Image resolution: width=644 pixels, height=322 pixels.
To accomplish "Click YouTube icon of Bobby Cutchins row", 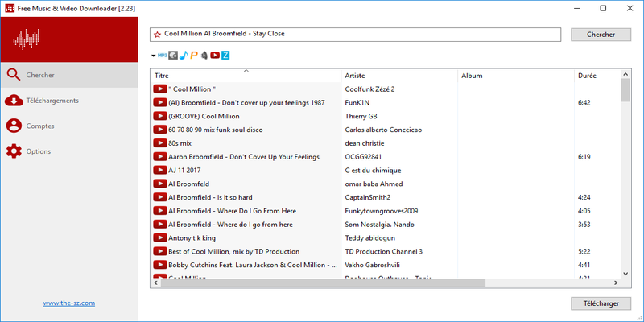I will click(x=159, y=265).
